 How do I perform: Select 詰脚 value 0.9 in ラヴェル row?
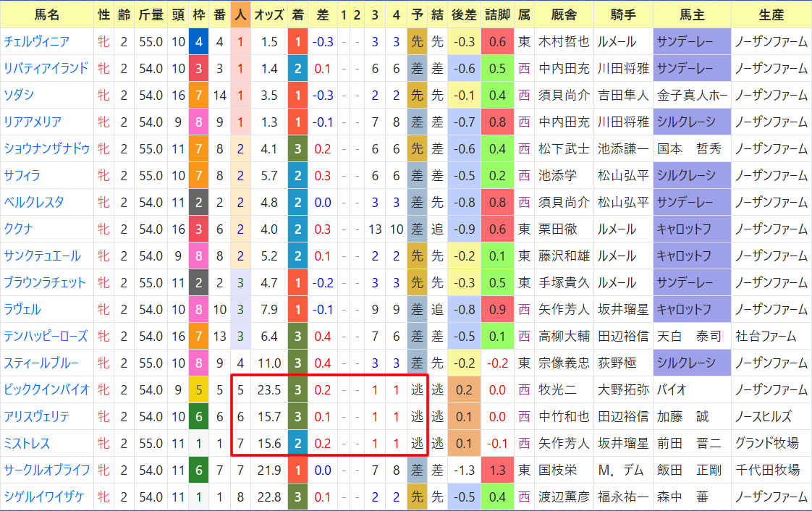pos(498,310)
